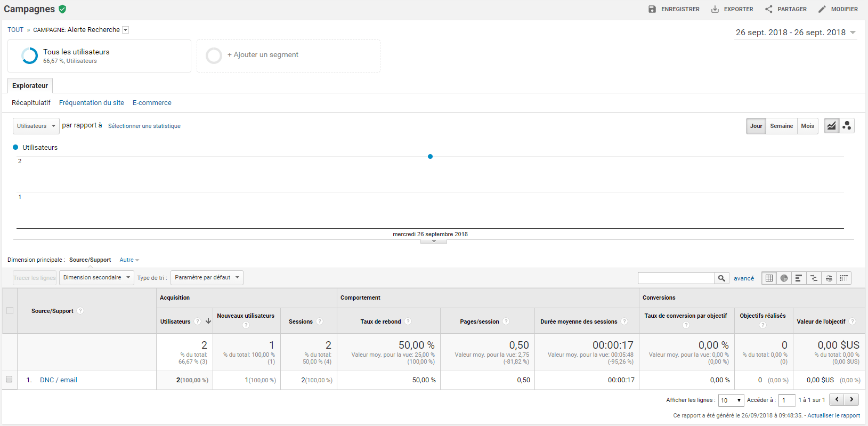Screen dimensions: 868x426
Task: Click the blue Utilisateurs legend dot
Action: pos(15,147)
